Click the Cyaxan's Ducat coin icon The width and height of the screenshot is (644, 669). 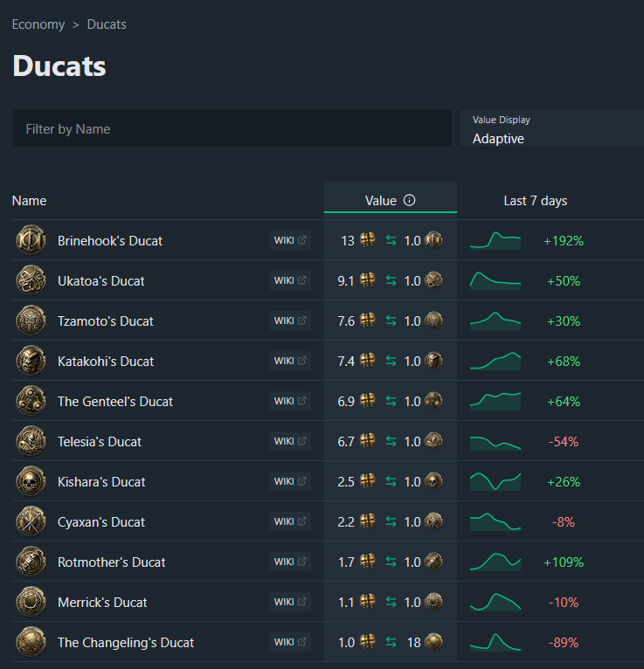click(31, 521)
